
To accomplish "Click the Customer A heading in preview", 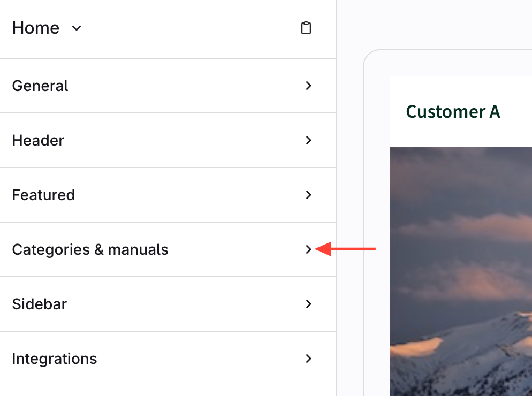I will pyautogui.click(x=453, y=111).
